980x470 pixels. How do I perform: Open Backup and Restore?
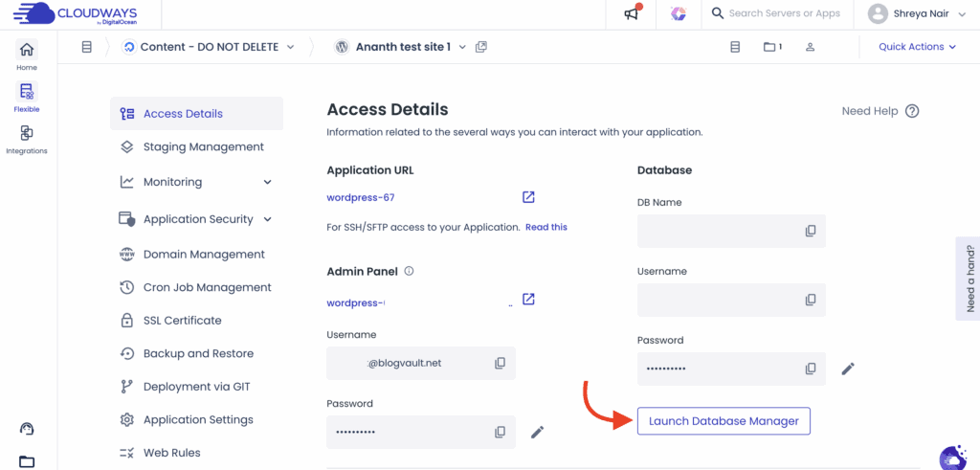pos(196,354)
